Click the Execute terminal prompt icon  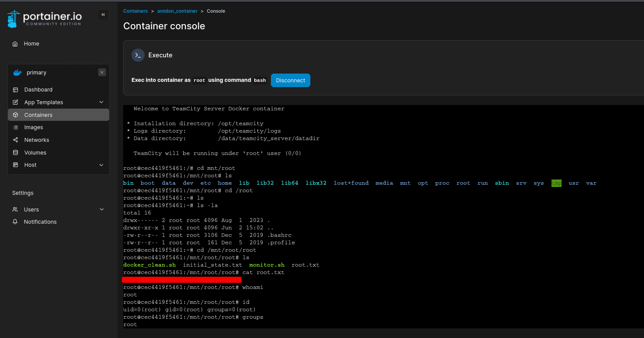[138, 55]
